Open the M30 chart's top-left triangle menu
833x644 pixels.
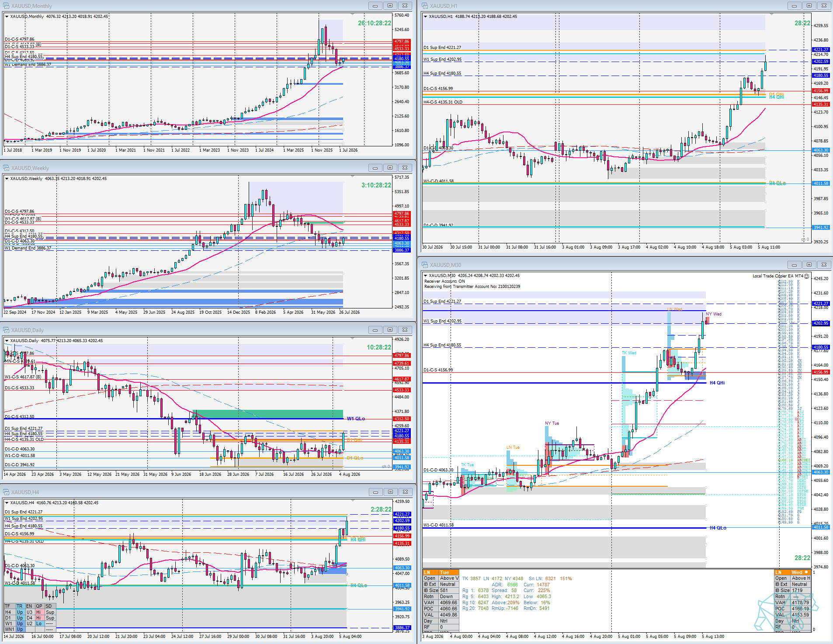[425, 276]
